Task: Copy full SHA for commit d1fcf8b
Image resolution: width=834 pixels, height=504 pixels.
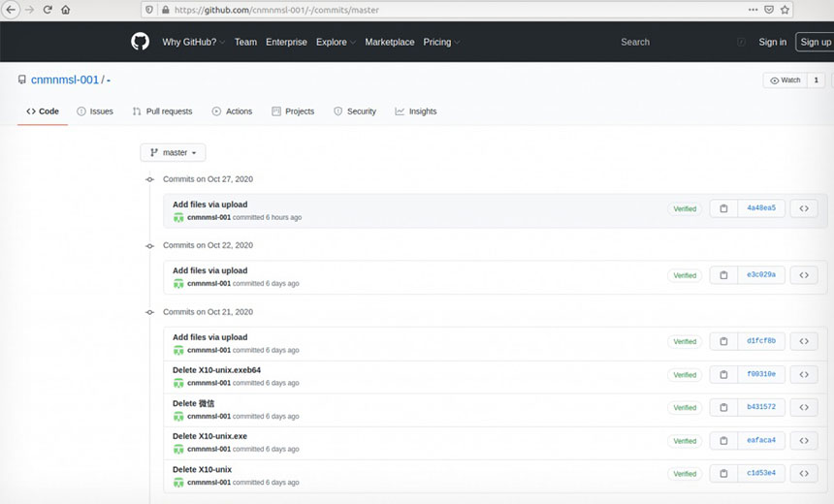Action: click(x=723, y=341)
